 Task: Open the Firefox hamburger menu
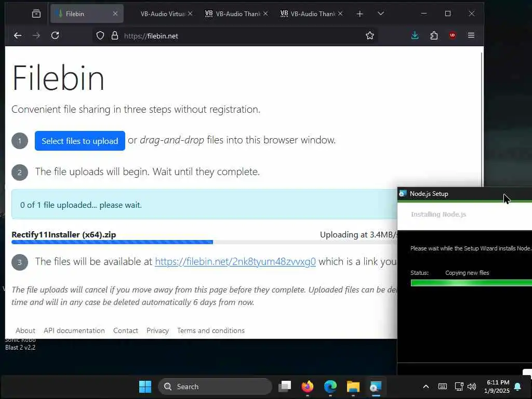[x=471, y=35]
